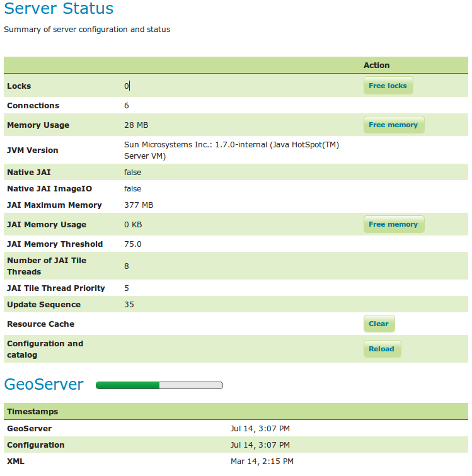Click the JAI Maximum Memory value 377 MB
Viewport: 472px width, 476px height.
(x=139, y=205)
